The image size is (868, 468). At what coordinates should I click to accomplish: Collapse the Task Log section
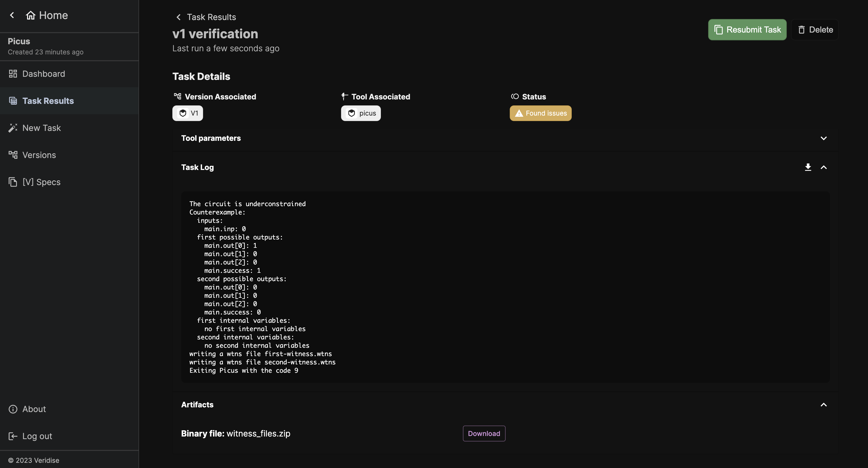tap(823, 167)
